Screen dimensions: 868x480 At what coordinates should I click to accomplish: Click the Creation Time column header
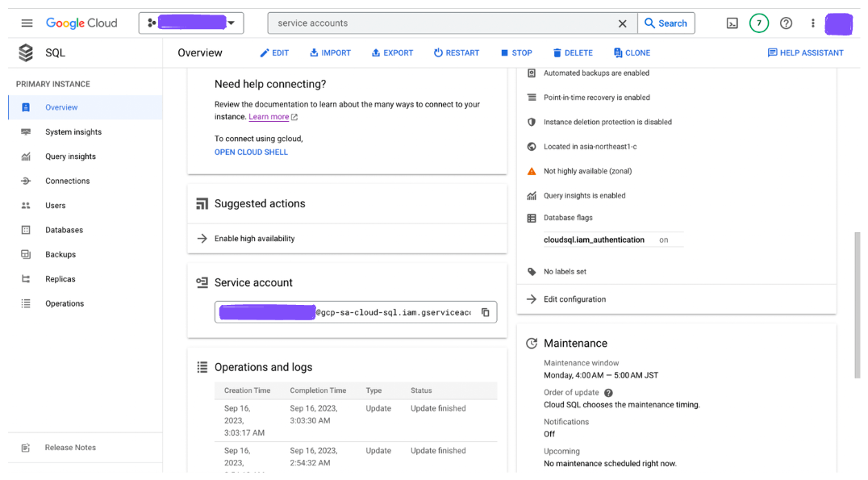(x=247, y=390)
